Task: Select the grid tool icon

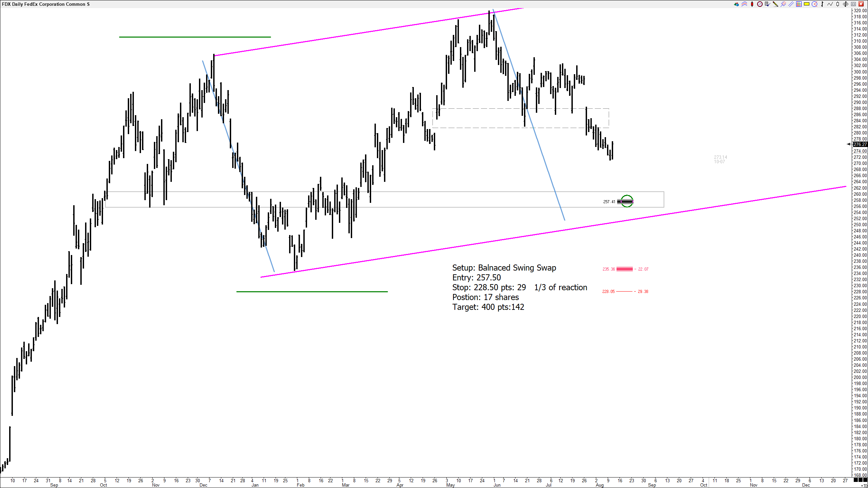Action: (x=799, y=4)
